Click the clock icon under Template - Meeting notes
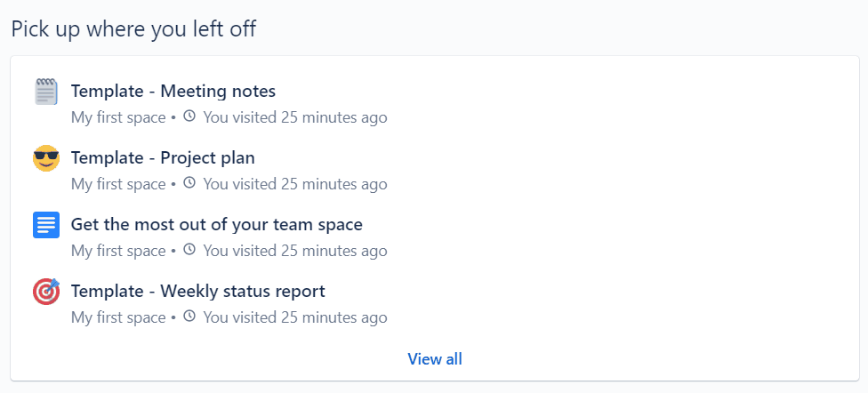Screen dimensions: 868x393 (x=189, y=116)
